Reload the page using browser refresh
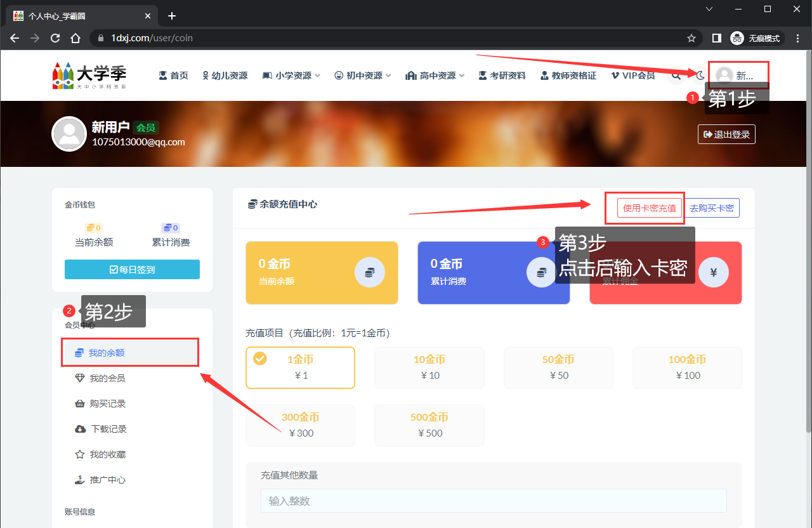This screenshot has width=812, height=528. [55, 38]
